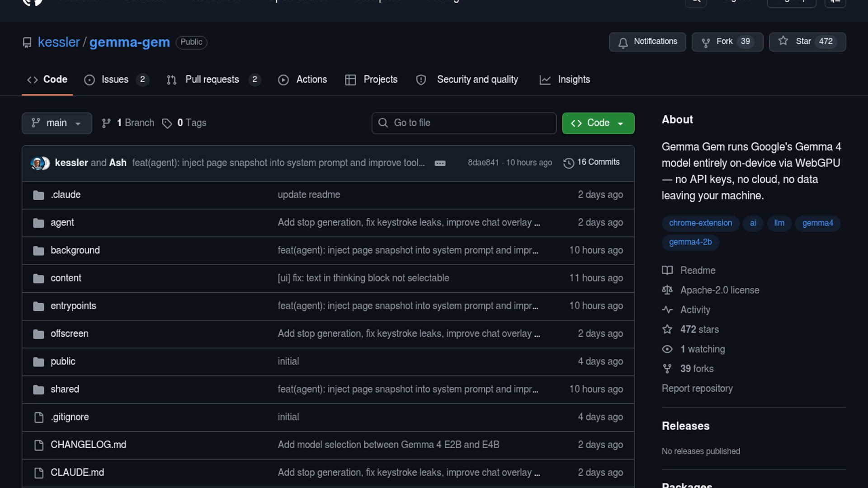Switch to the Issues tab
Screen dimensions: 868x488
pyautogui.click(x=115, y=80)
